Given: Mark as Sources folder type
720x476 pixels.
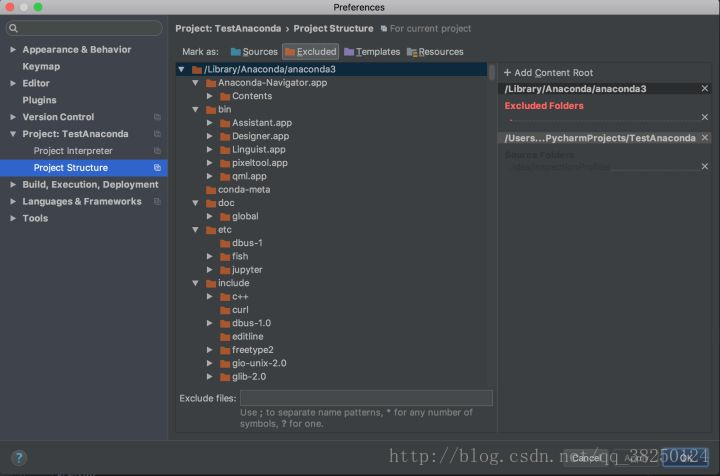Looking at the screenshot, I should pos(254,52).
